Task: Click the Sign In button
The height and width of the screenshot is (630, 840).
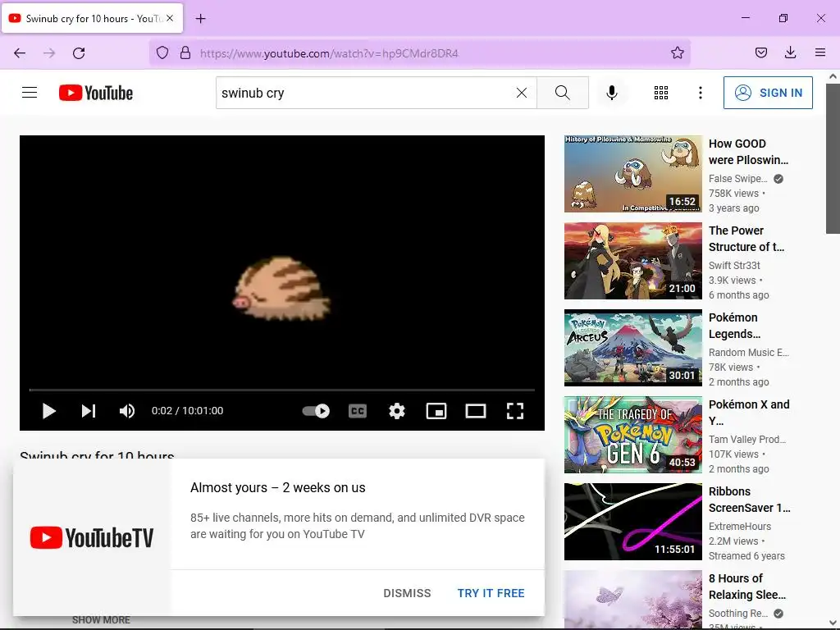Action: pyautogui.click(x=768, y=93)
